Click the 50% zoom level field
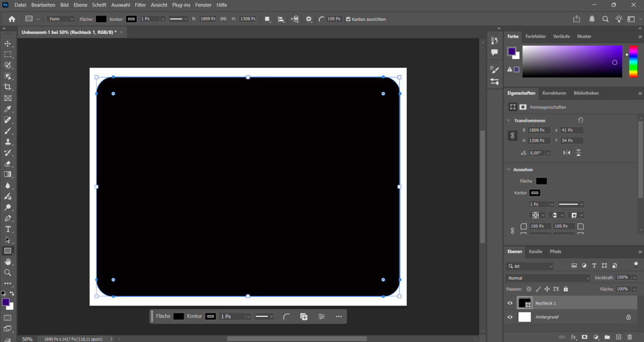 click(x=27, y=339)
